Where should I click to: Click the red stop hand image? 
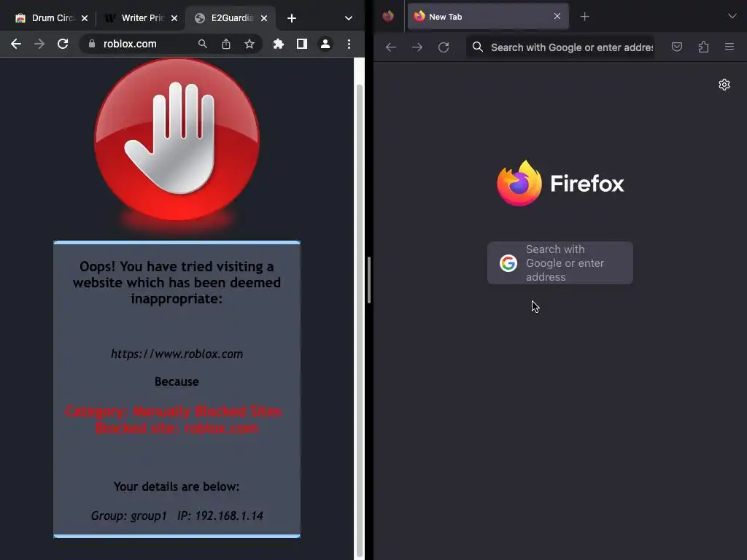click(x=177, y=139)
